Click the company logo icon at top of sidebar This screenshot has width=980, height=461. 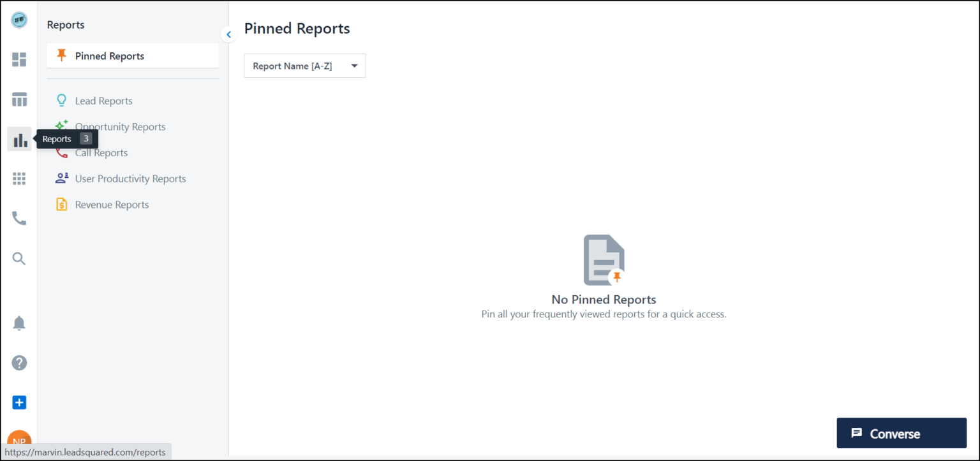tap(19, 20)
